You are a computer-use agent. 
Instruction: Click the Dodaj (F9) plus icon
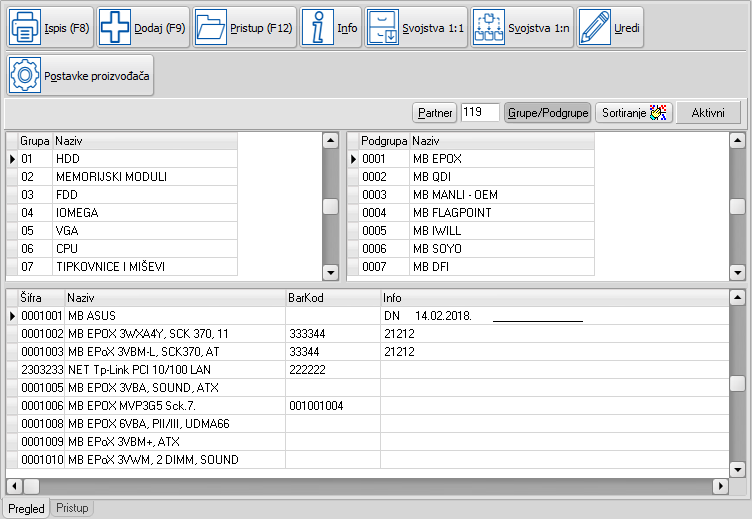[x=115, y=27]
